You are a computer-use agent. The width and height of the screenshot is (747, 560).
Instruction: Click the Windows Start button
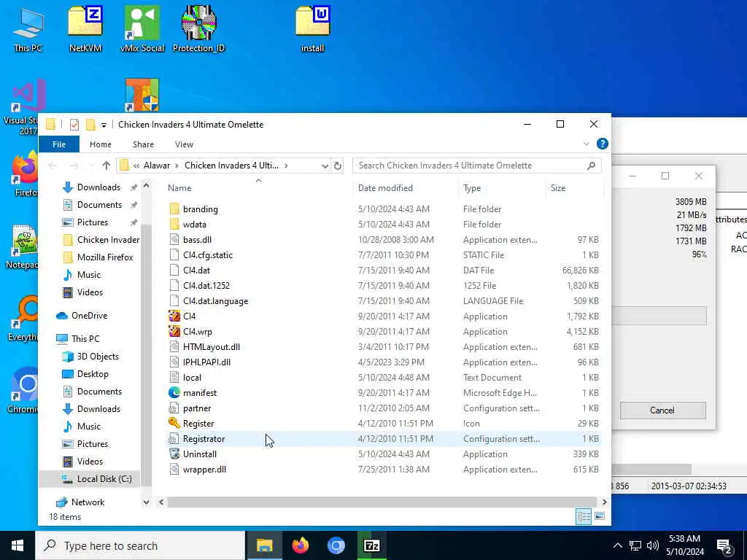pos(18,545)
